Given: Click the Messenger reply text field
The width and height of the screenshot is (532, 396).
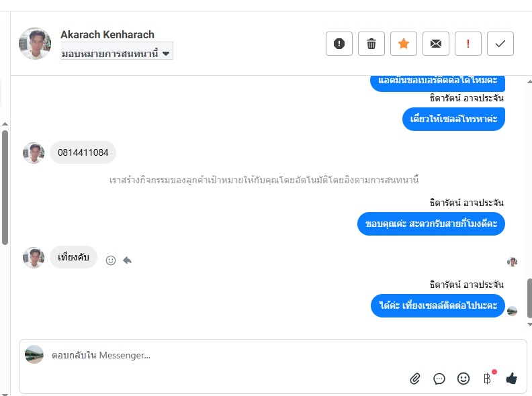Looking at the screenshot, I should [222, 356].
